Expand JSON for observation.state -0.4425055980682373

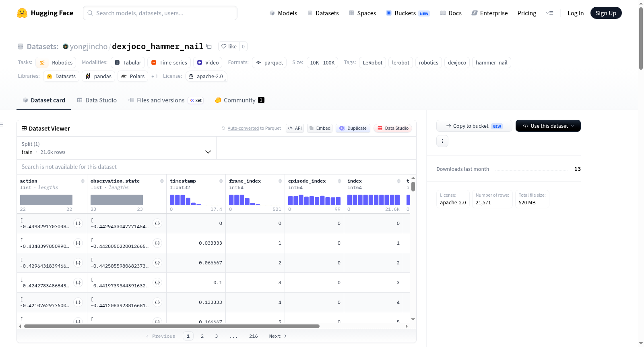tap(157, 263)
